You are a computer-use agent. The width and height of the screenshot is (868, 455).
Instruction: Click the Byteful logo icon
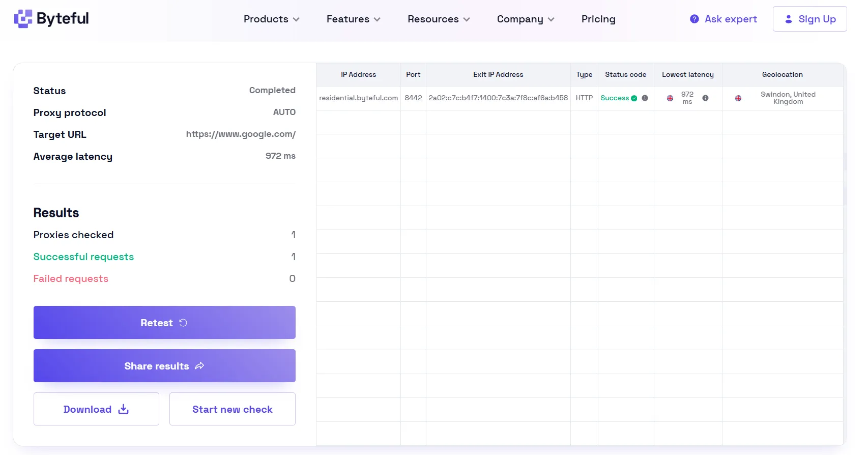click(x=23, y=19)
